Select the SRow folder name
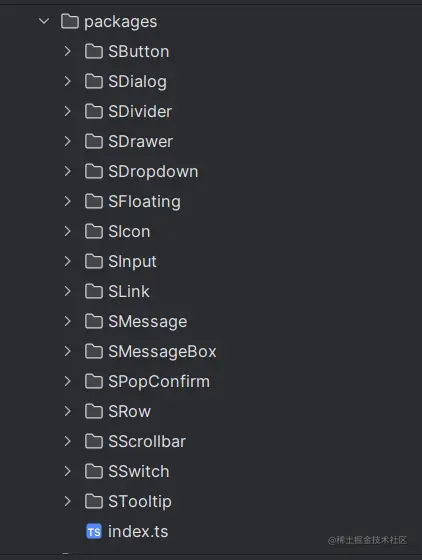422x560 pixels. (x=130, y=411)
